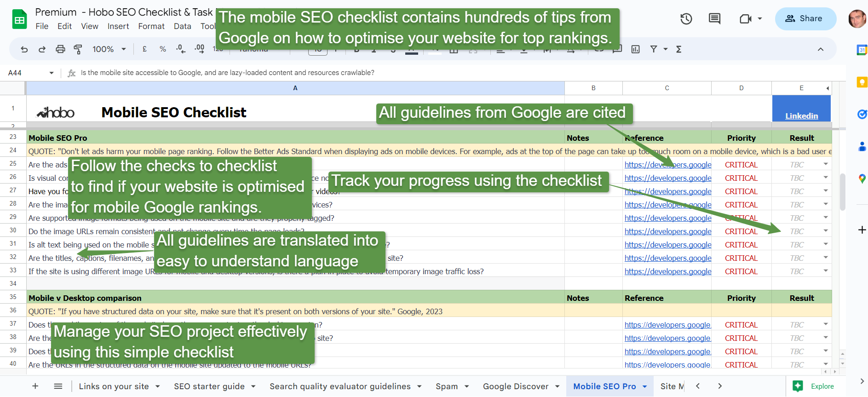Open TBC result dropdown in row 37

click(826, 324)
